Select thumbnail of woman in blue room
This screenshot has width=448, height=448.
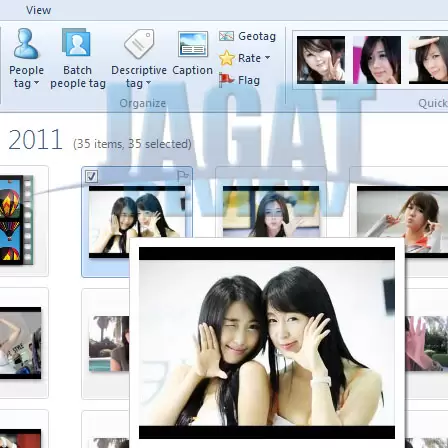271,212
